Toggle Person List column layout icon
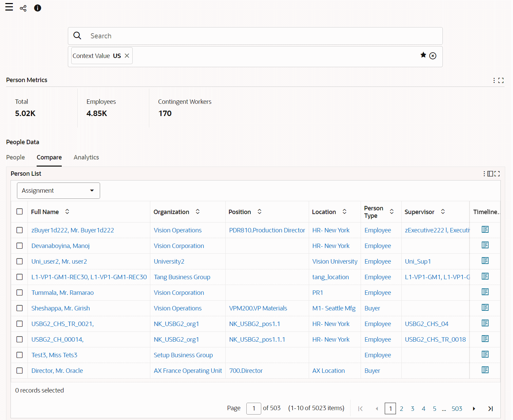513x420 pixels. tap(490, 174)
